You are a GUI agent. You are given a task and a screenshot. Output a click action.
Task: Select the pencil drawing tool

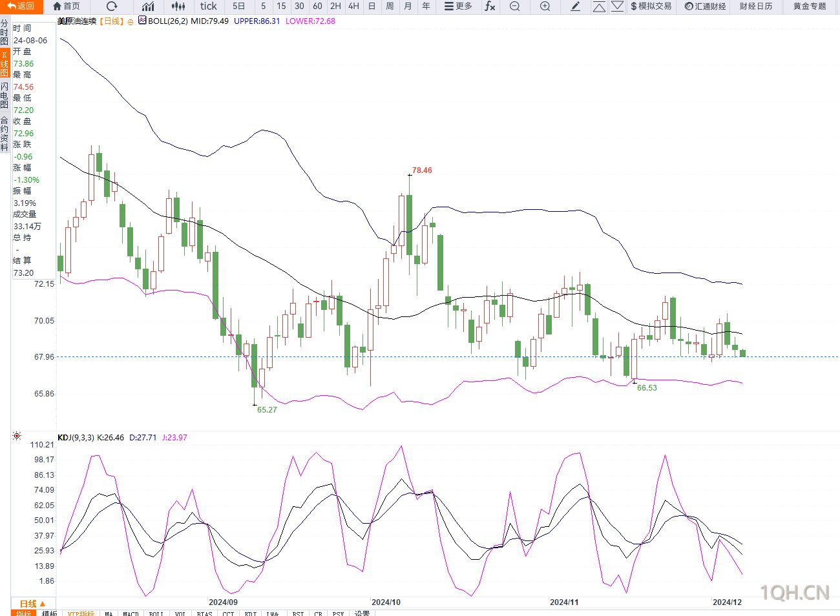(x=575, y=6)
